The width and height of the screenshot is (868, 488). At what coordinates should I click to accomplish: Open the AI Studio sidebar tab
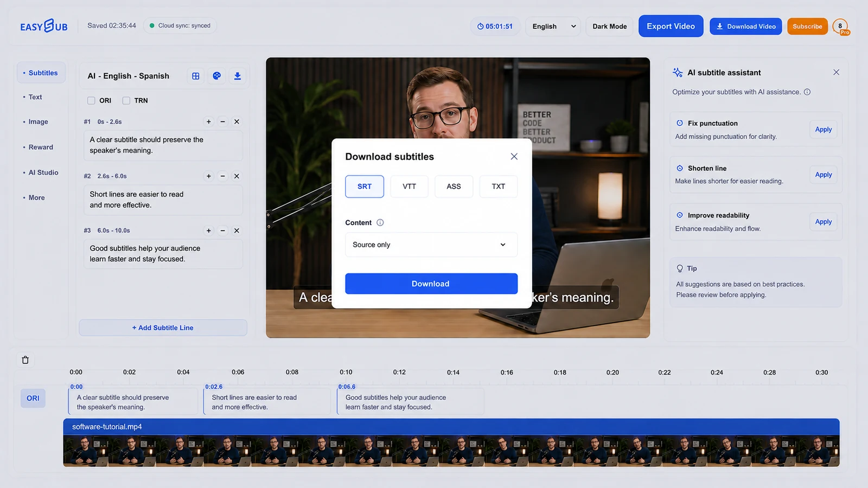pos(43,172)
